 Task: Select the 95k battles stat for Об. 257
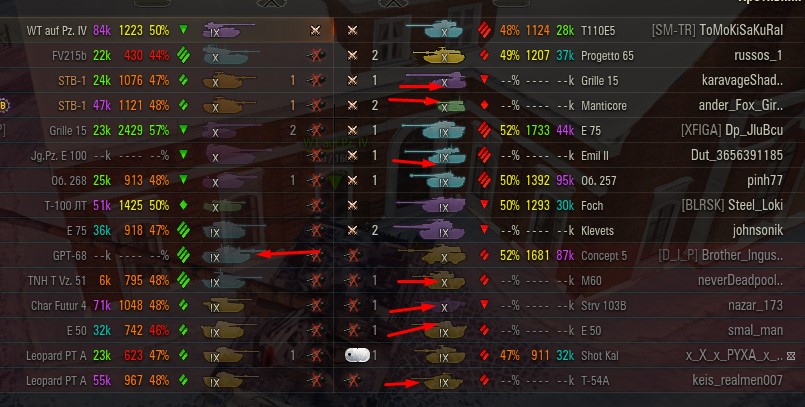click(565, 181)
